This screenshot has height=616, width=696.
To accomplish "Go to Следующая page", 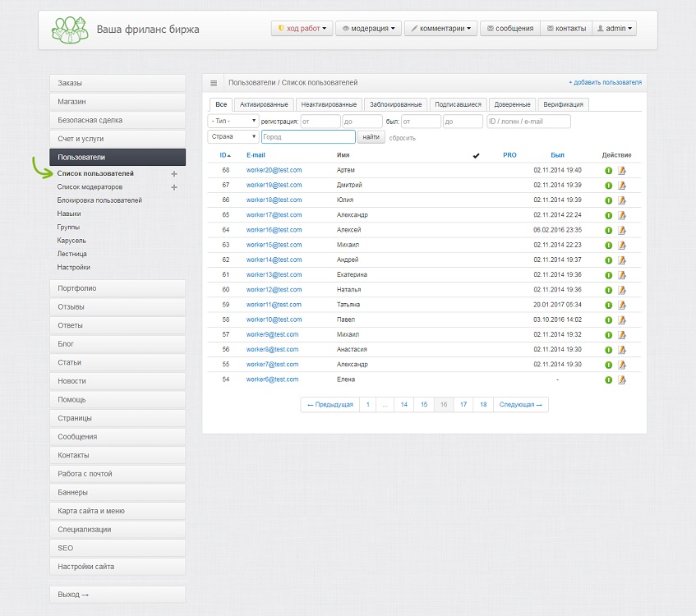I will 521,405.
